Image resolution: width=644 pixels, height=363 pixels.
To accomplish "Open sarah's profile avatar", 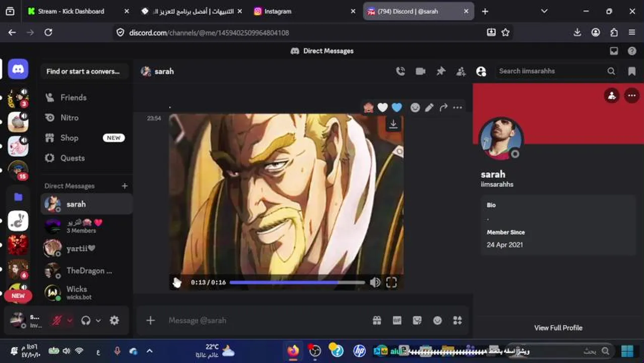I will 501,139.
